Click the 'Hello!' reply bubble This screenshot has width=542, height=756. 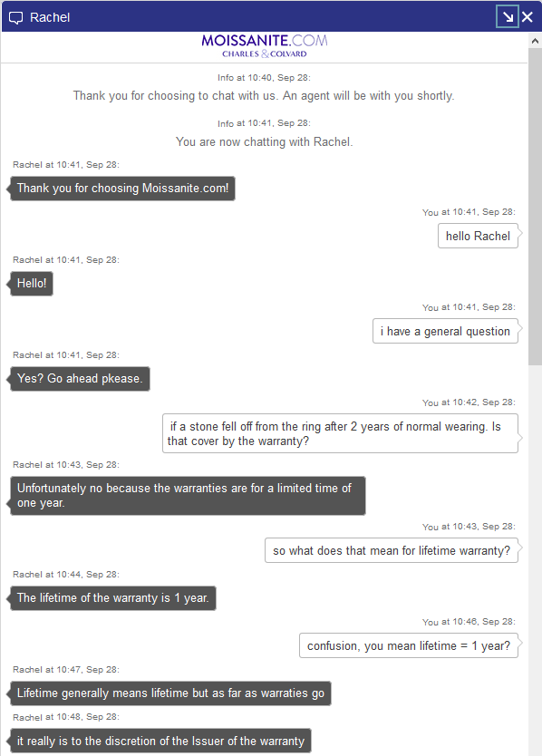tap(32, 283)
